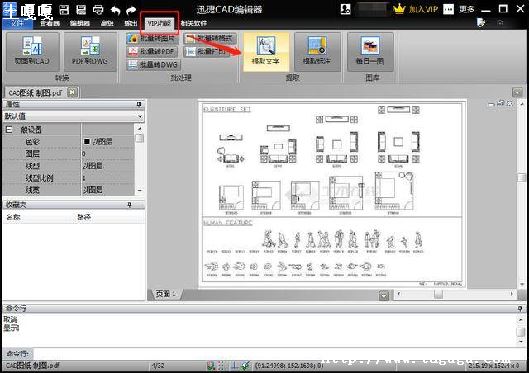
Task: Pin the 命令行 command panel
Action: pos(520,308)
